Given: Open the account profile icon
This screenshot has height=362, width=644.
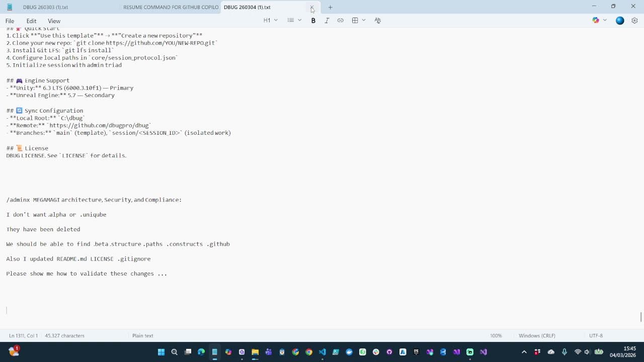Looking at the screenshot, I should click(620, 21).
